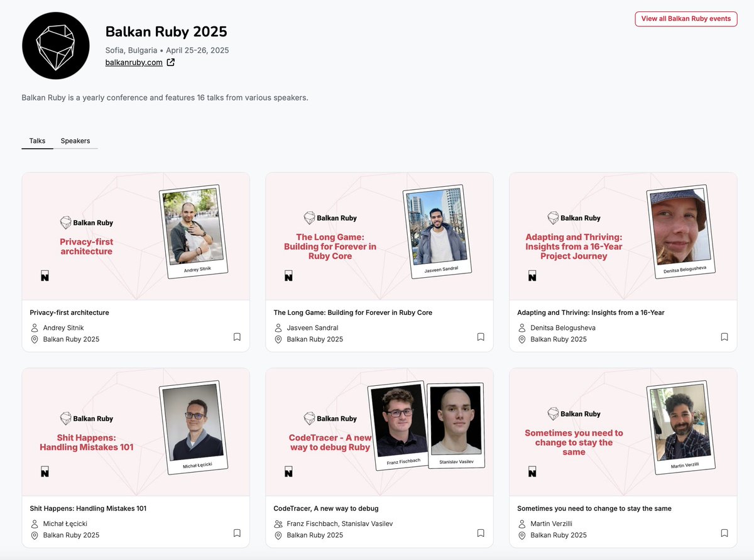Click person icon next to Andrey Sitnik
Image resolution: width=754 pixels, height=560 pixels.
(35, 328)
